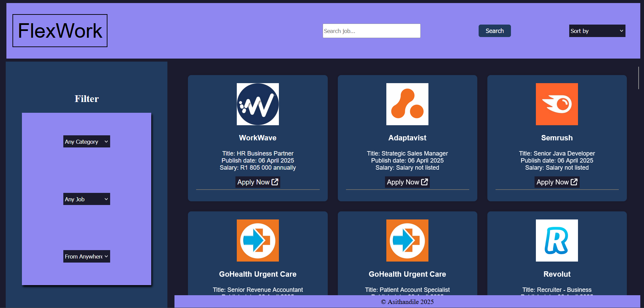Click the job listings vertical scrollbar
Viewport: 644px width, 308px height.
[638, 78]
